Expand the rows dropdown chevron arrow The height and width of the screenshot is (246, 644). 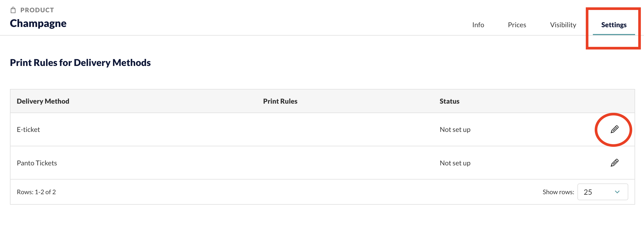click(x=617, y=192)
